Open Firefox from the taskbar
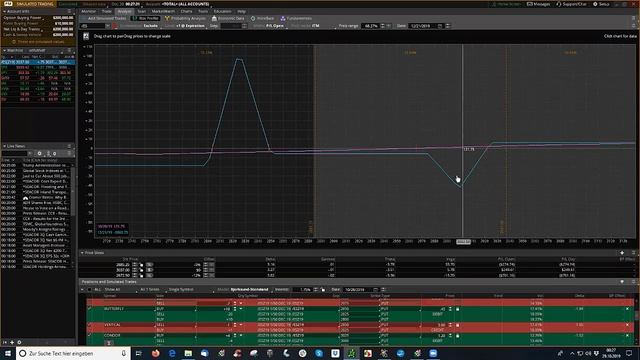Image resolution: width=640 pixels, height=360 pixels. click(x=156, y=353)
